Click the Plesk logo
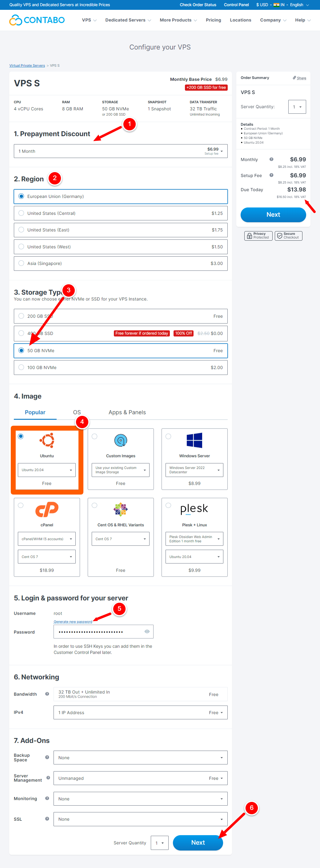 (194, 509)
